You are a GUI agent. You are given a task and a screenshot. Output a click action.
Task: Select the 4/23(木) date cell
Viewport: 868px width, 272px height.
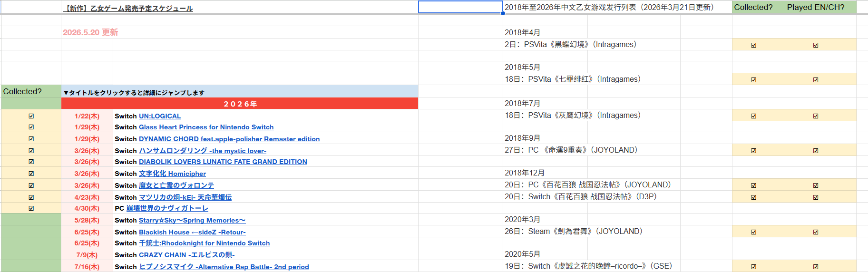click(x=87, y=197)
